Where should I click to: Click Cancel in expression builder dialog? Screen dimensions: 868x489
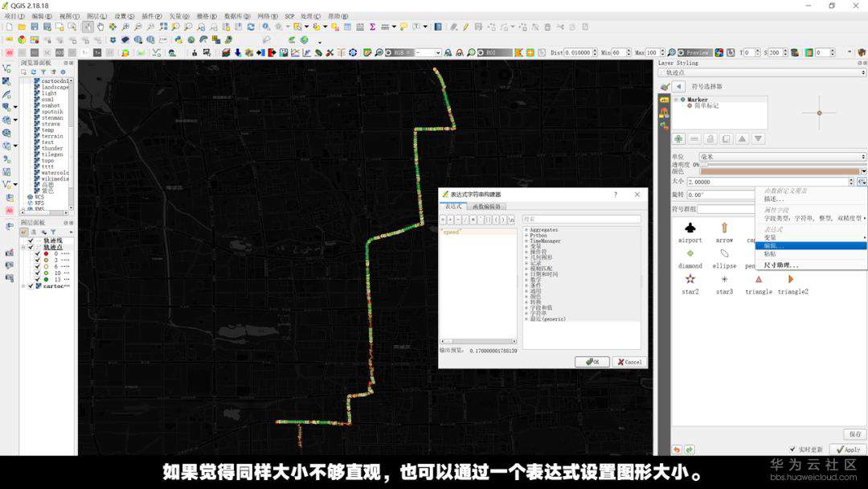(x=629, y=362)
